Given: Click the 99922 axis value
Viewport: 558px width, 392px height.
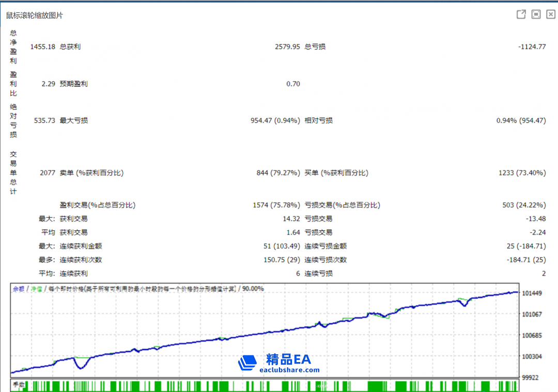Looking at the screenshot, I should (x=532, y=378).
